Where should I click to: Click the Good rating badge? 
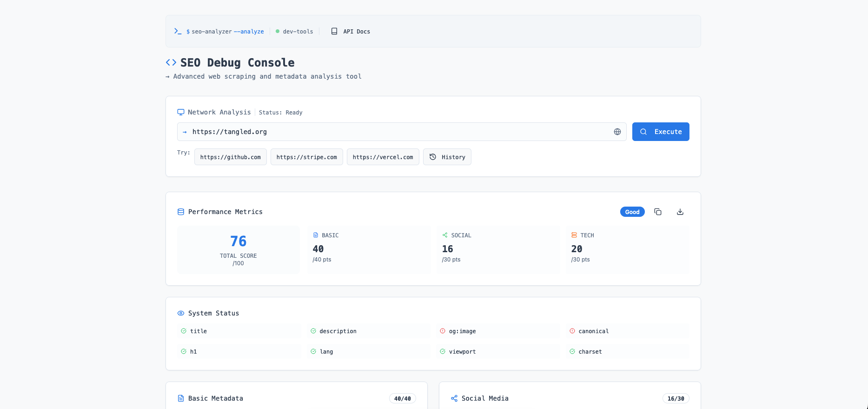point(632,212)
